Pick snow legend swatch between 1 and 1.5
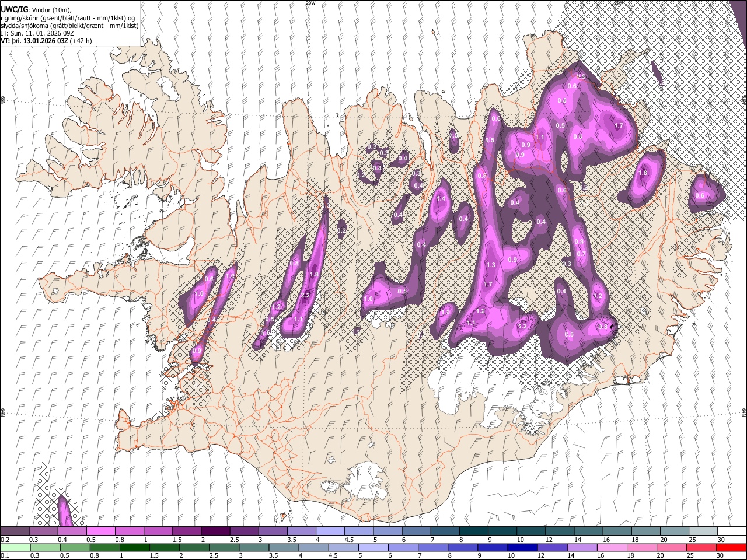Screen dimensions: 747x560 pyautogui.click(x=158, y=531)
